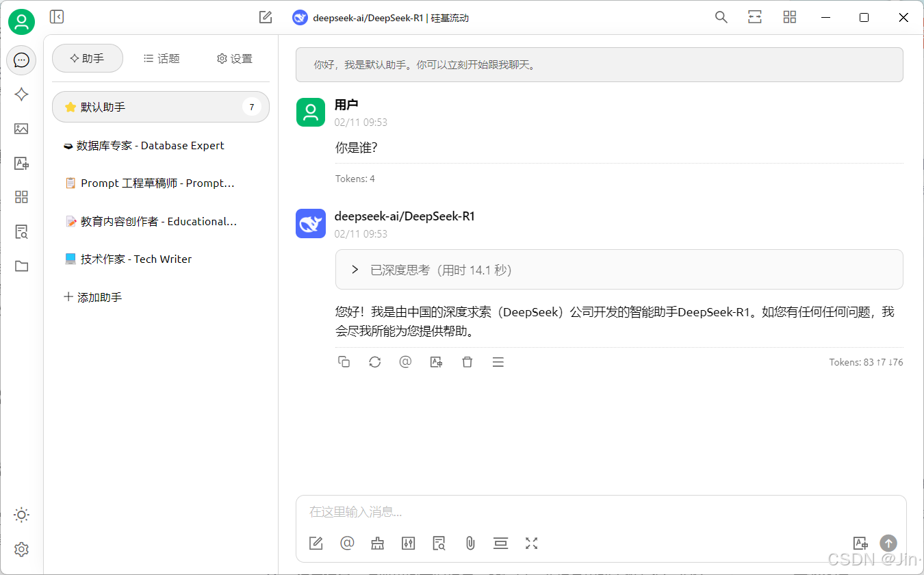Open knowledge base icon in input toolbar
Viewport: 924px width, 575px height.
[x=439, y=544]
